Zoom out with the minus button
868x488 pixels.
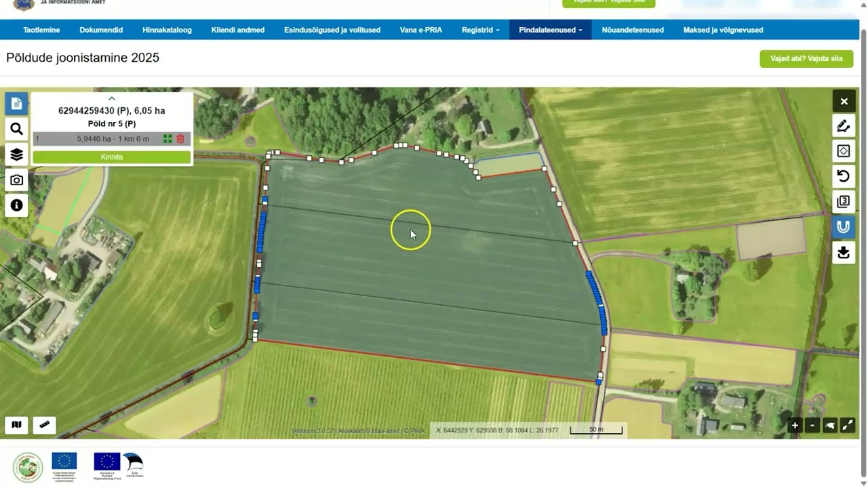(x=812, y=426)
